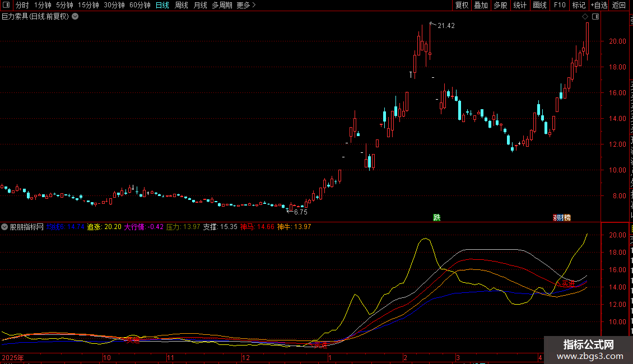Open 多周期 multi-period view
The image size is (633, 364).
(222, 5)
